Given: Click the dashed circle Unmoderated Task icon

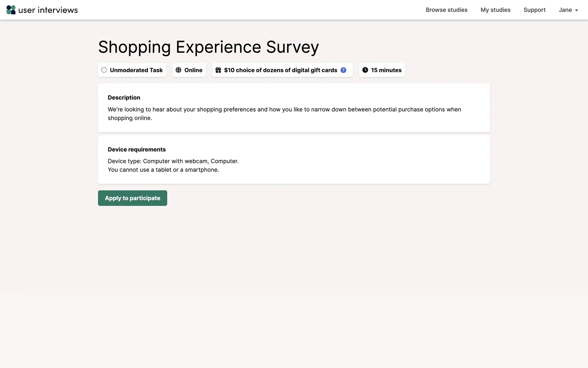Looking at the screenshot, I should coord(104,70).
